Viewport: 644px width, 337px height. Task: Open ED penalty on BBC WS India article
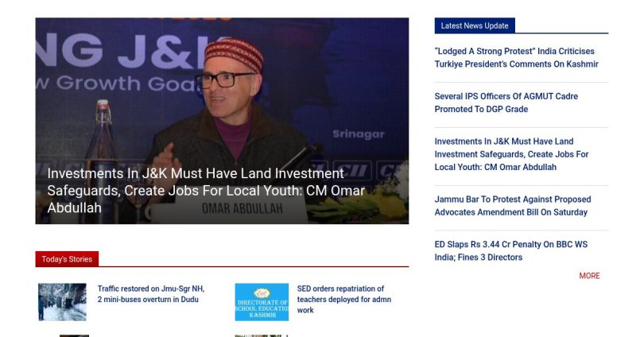511,251
